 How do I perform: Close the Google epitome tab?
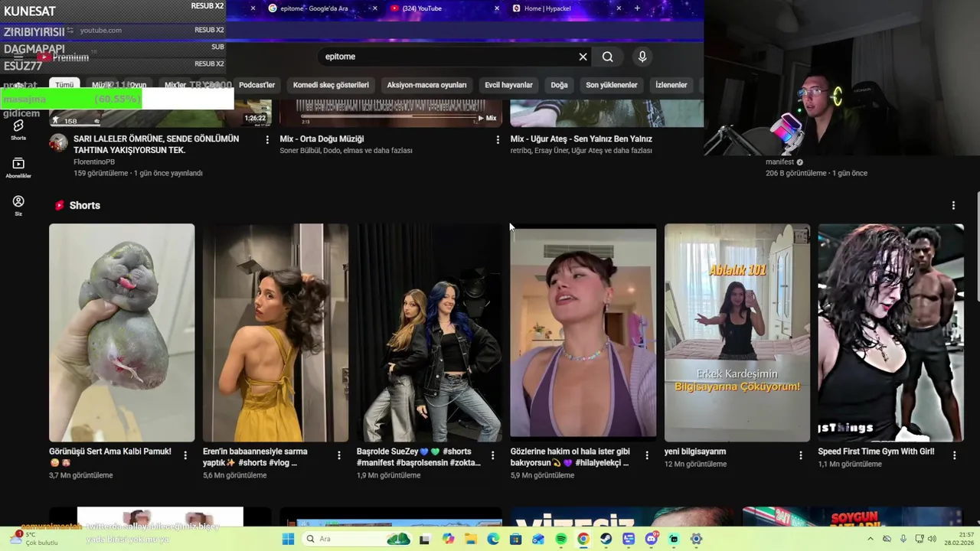pos(374,8)
